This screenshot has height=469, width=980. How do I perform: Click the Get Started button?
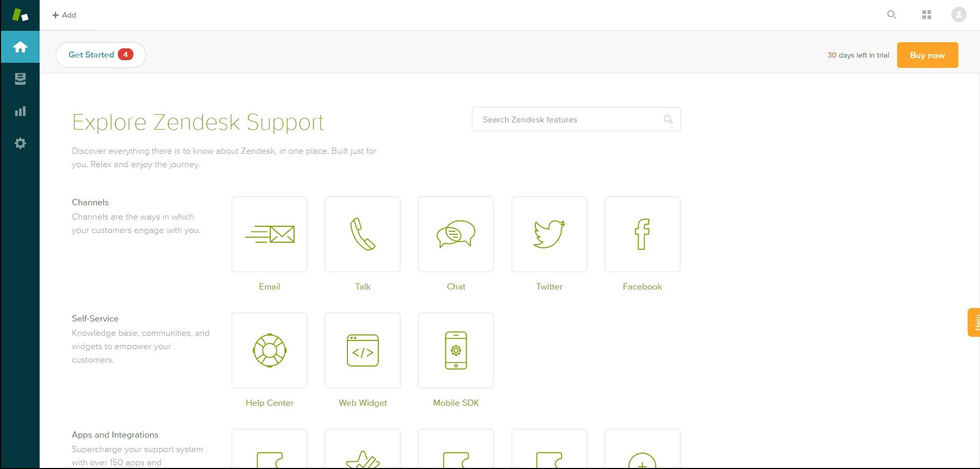coord(100,55)
